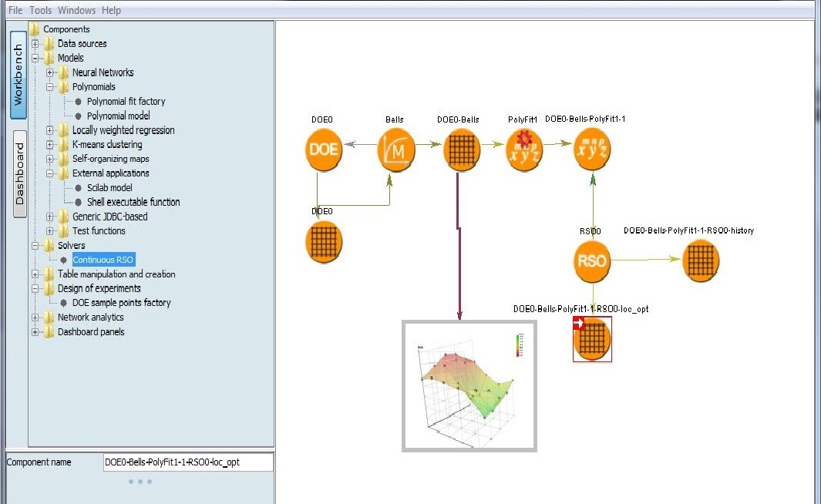Select the PolyFit1 factory node
Viewport: 821px width, 504px height.
point(525,150)
